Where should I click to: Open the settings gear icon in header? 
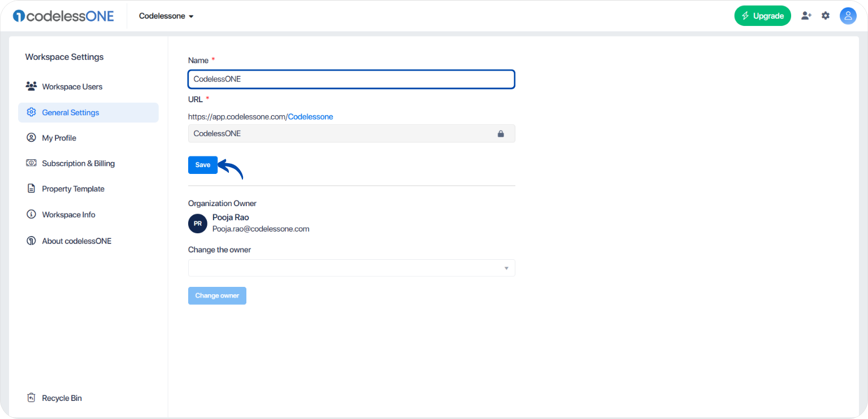coord(826,16)
